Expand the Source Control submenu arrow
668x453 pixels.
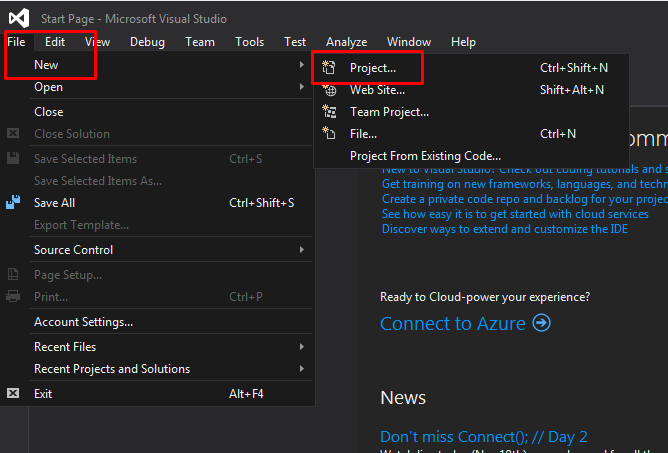coord(302,249)
